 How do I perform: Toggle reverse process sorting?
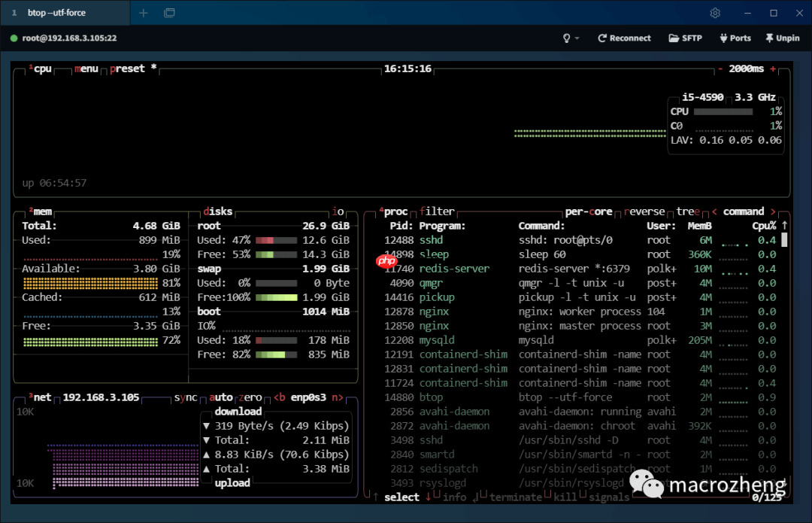(x=644, y=211)
